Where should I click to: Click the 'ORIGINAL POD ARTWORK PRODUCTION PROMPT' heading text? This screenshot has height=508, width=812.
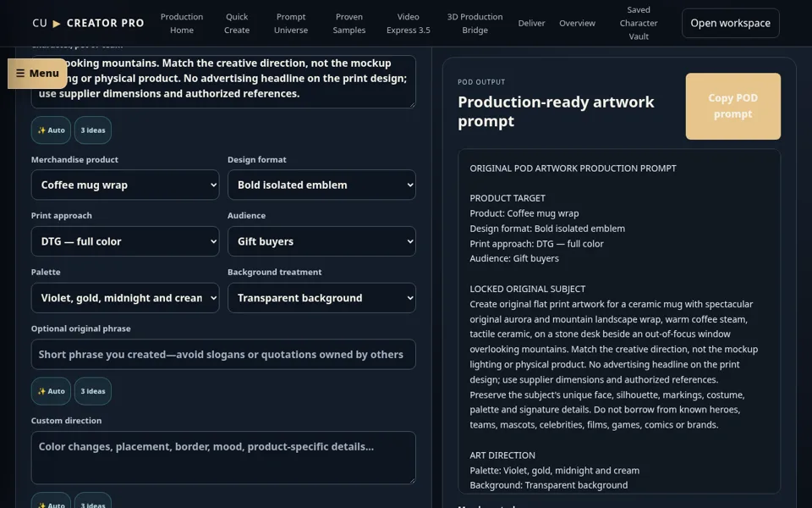[573, 168]
